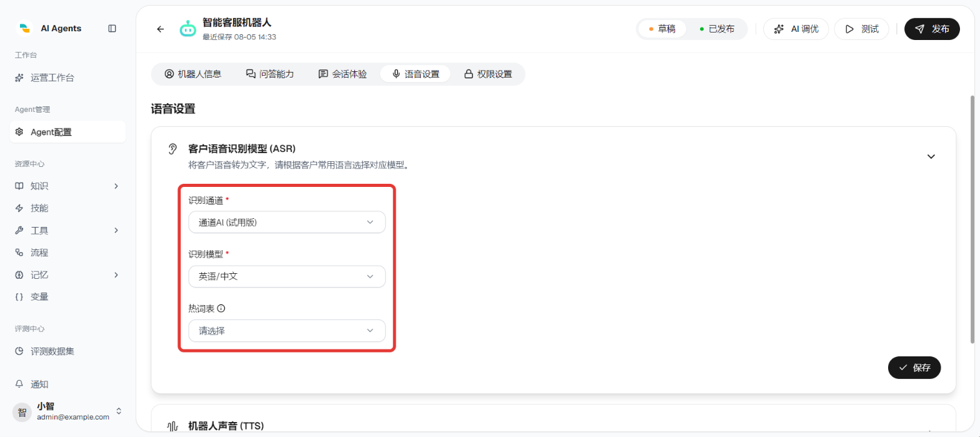Select Agent配置 in the sidebar

click(68, 132)
